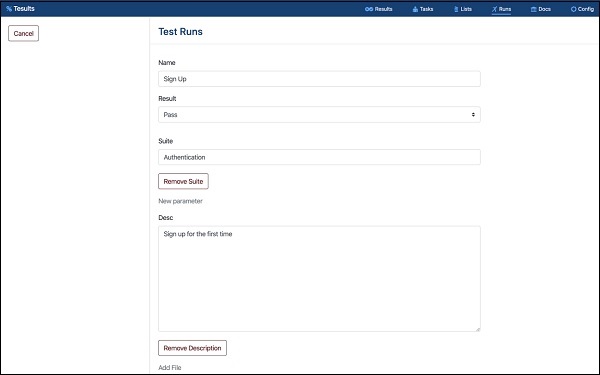Open the Docs tab label
The height and width of the screenshot is (375, 600).
coord(545,9)
